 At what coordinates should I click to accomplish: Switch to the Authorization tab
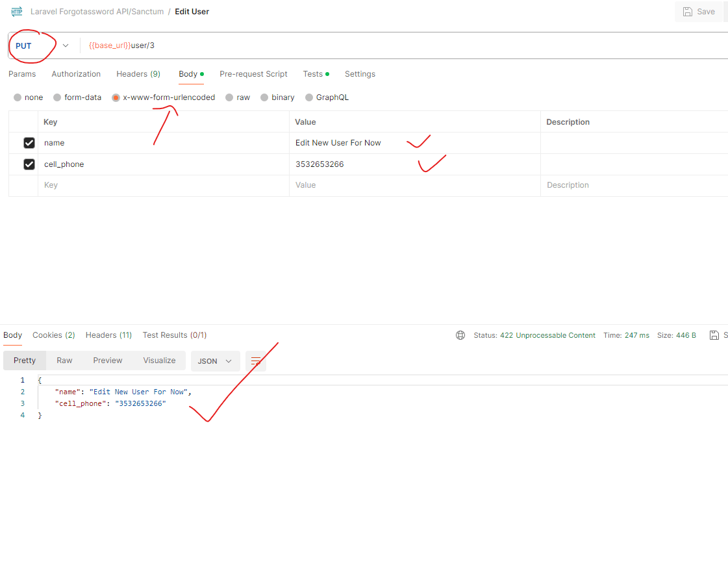(x=76, y=74)
